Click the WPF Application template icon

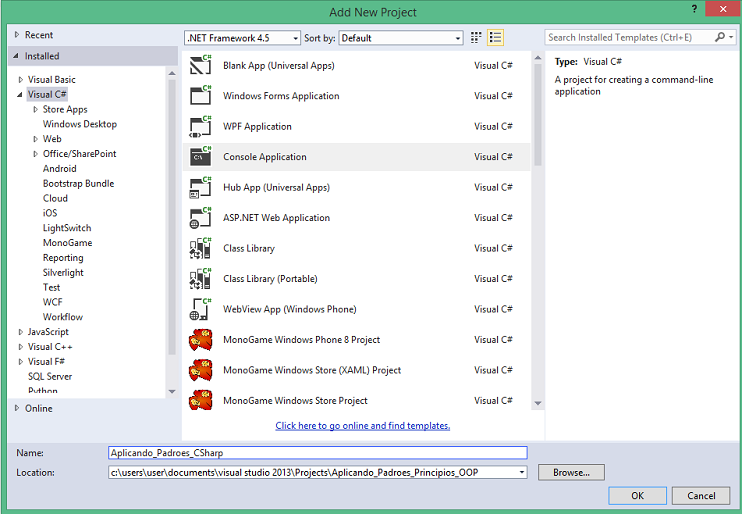coord(200,126)
